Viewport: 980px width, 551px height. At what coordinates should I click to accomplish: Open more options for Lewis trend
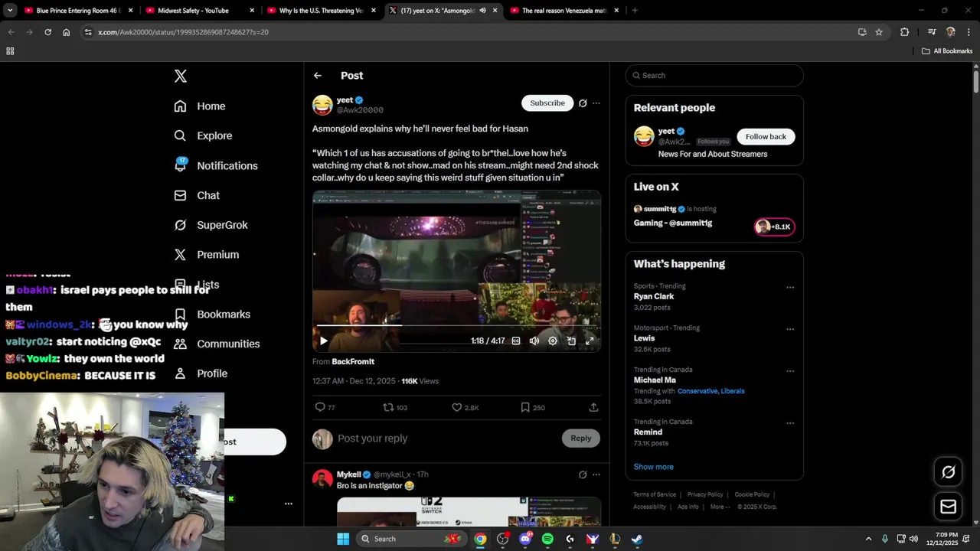[x=790, y=329]
